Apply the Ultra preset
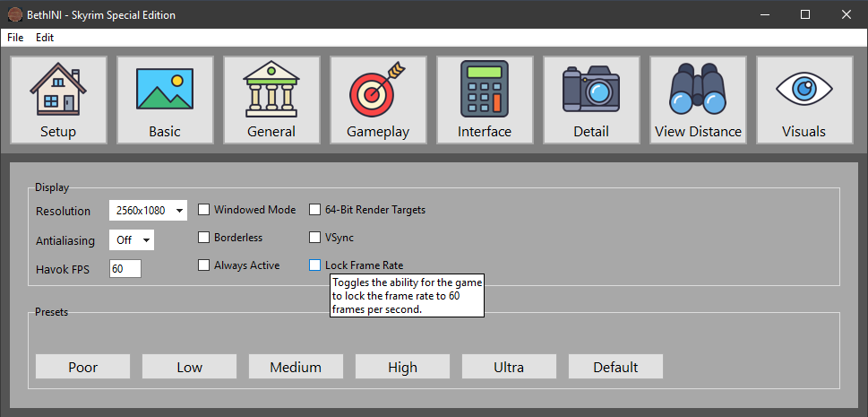Image resolution: width=868 pixels, height=417 pixels. point(510,367)
